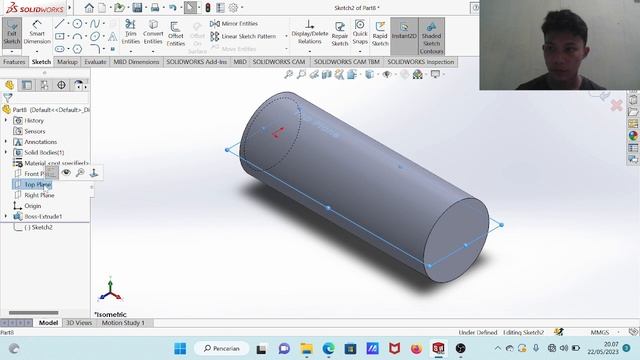
Task: Select the Polygon sketch tool
Action: point(77,49)
